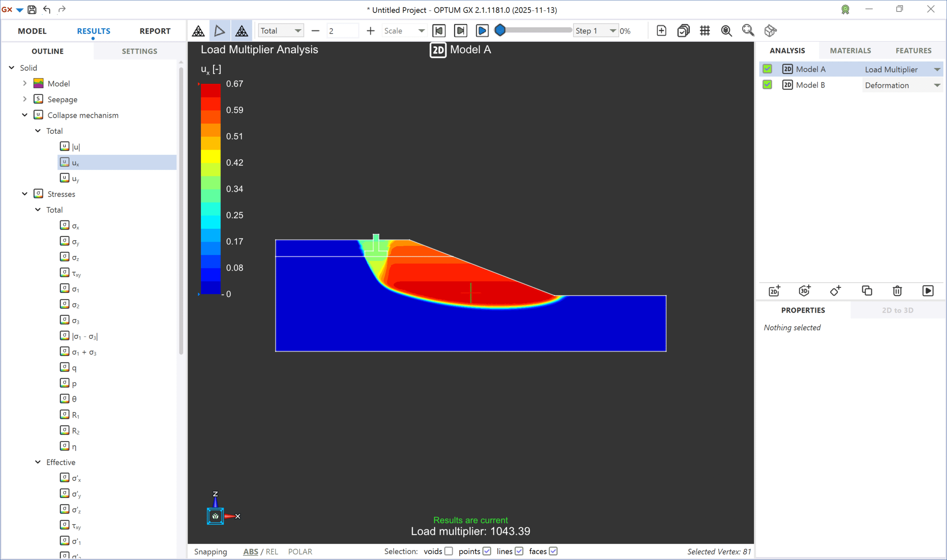Viewport: 947px width, 560px height.
Task: Click the grid toggle icon in toolbar
Action: click(705, 31)
